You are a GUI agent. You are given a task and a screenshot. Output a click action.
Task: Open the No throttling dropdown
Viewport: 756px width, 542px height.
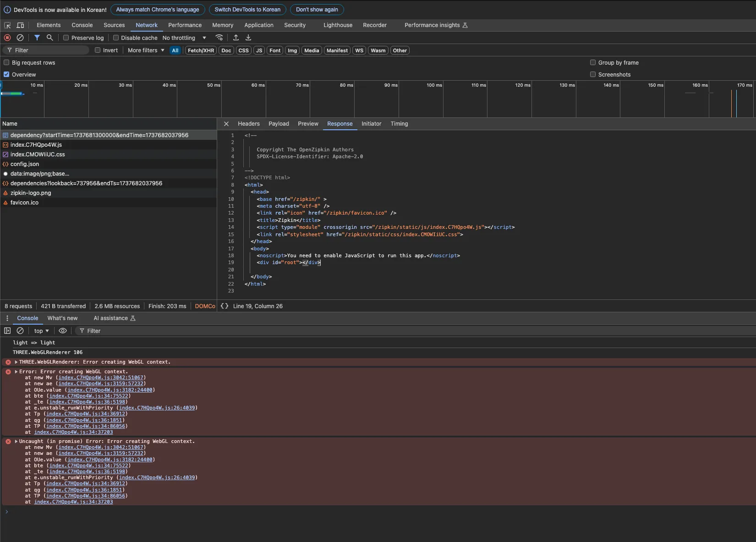click(185, 38)
